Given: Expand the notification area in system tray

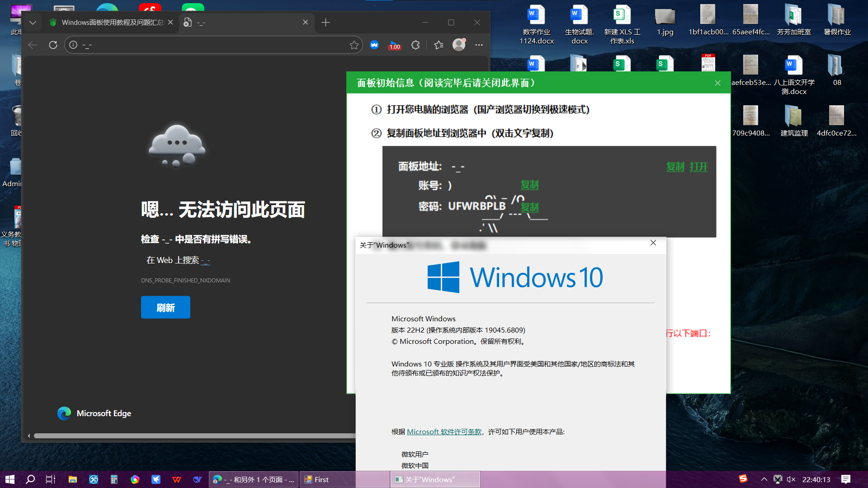Looking at the screenshot, I should [764, 479].
